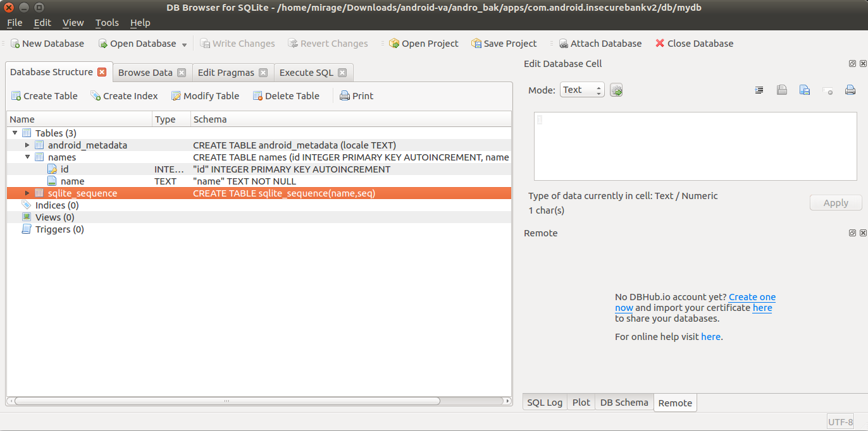
Task: Delete the selected table
Action: click(x=285, y=95)
